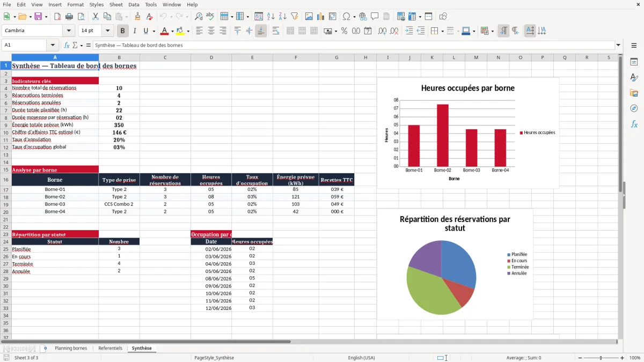Toggle Align Left button

point(199,31)
